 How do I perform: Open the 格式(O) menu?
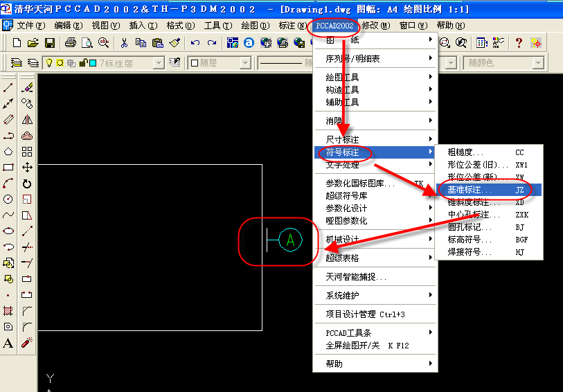pos(181,26)
